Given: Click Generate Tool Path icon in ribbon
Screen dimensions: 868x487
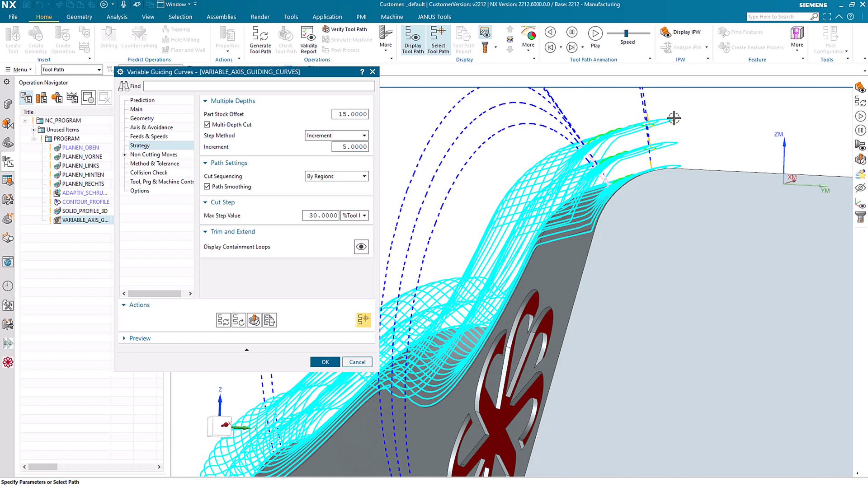Looking at the screenshot, I should (x=260, y=40).
